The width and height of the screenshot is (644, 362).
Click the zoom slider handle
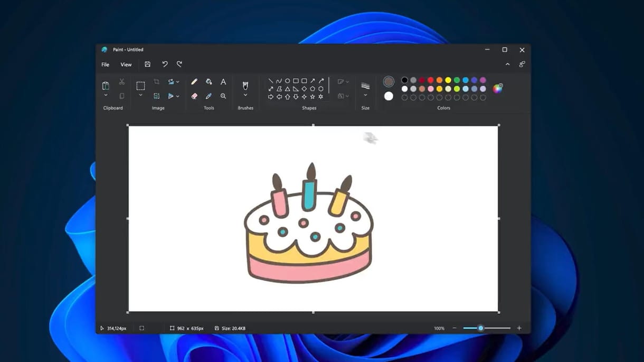tap(480, 328)
